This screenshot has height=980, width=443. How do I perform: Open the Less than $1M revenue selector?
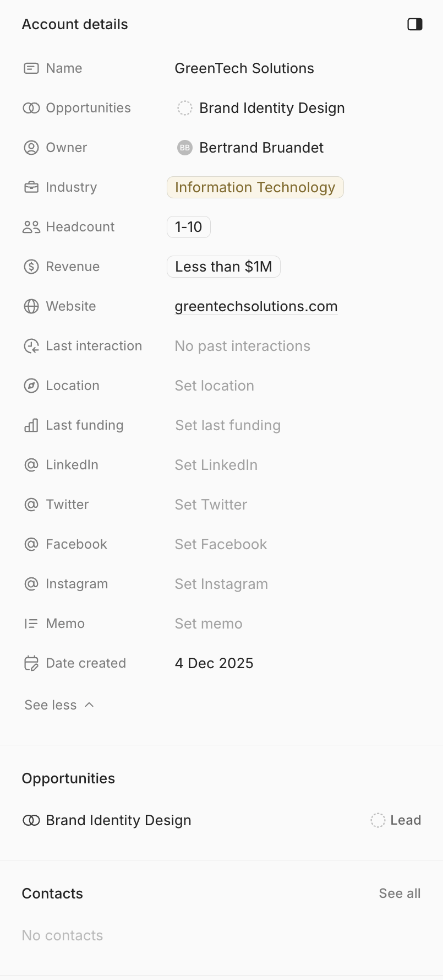coord(223,267)
